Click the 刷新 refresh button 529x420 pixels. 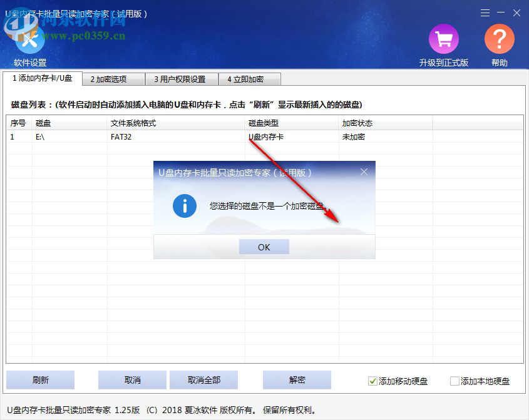pyautogui.click(x=39, y=380)
